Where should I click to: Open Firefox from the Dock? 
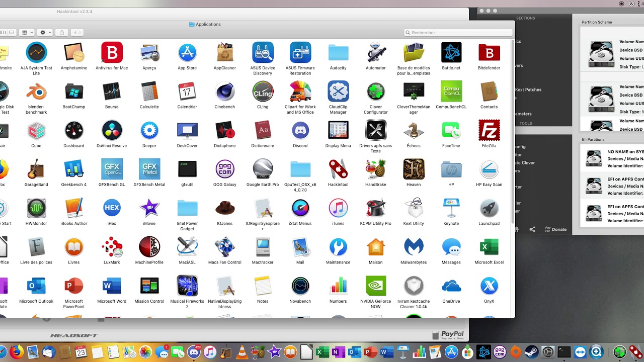coord(16,352)
